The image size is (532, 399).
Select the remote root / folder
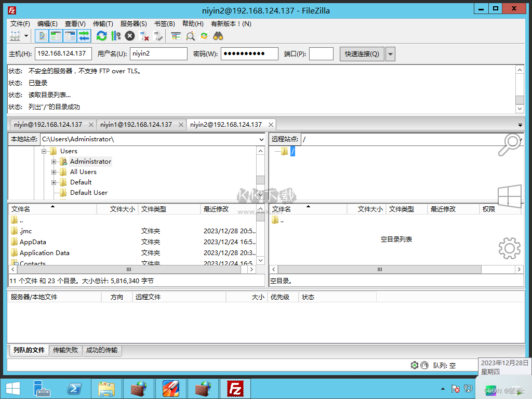[292, 151]
